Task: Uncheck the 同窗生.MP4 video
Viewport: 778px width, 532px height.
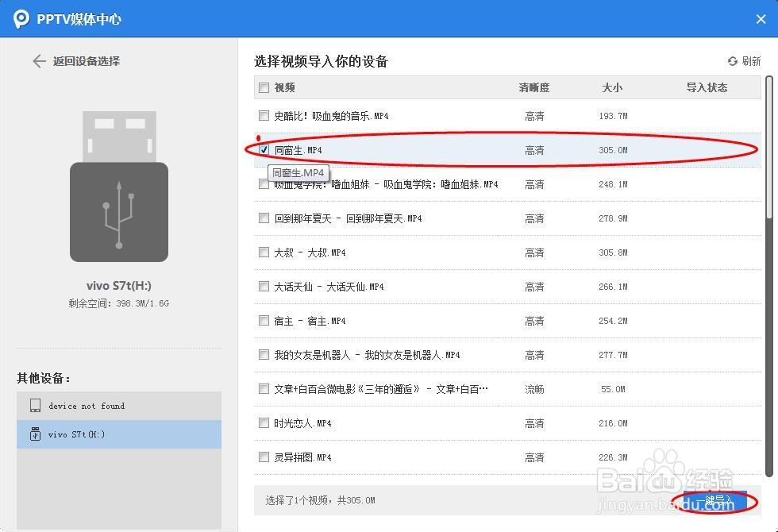Action: click(x=264, y=149)
